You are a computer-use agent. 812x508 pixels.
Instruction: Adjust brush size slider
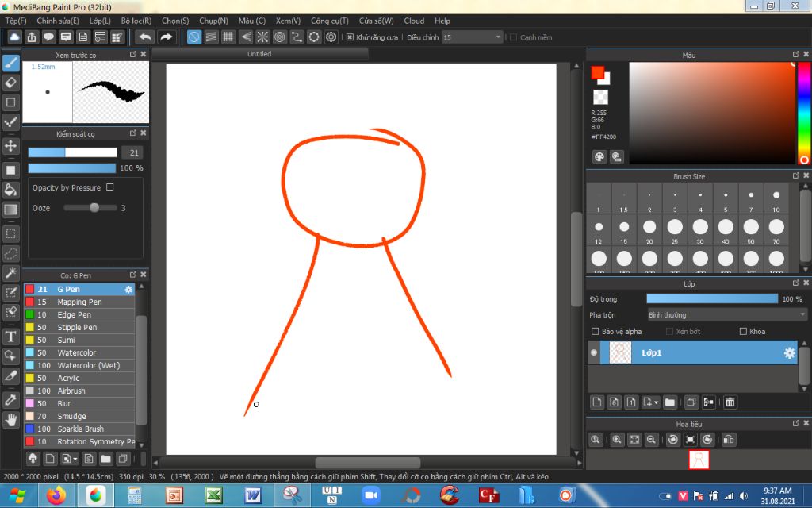[72, 152]
